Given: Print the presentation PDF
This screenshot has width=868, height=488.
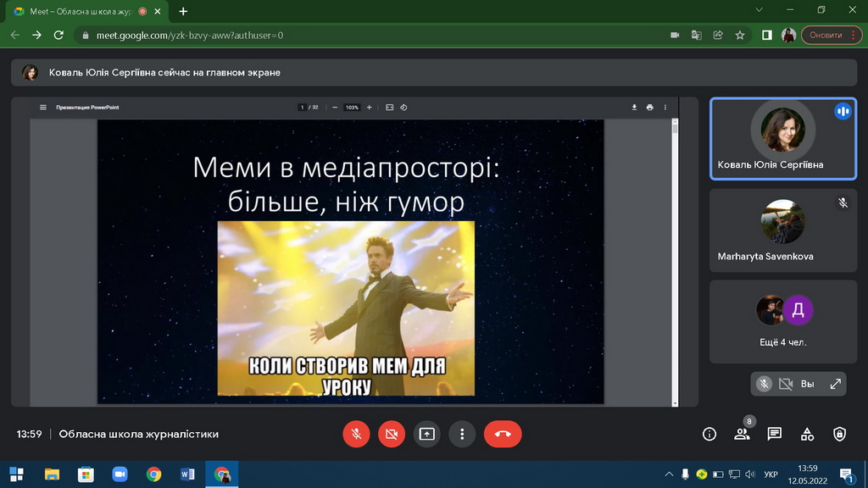Looking at the screenshot, I should pyautogui.click(x=650, y=108).
